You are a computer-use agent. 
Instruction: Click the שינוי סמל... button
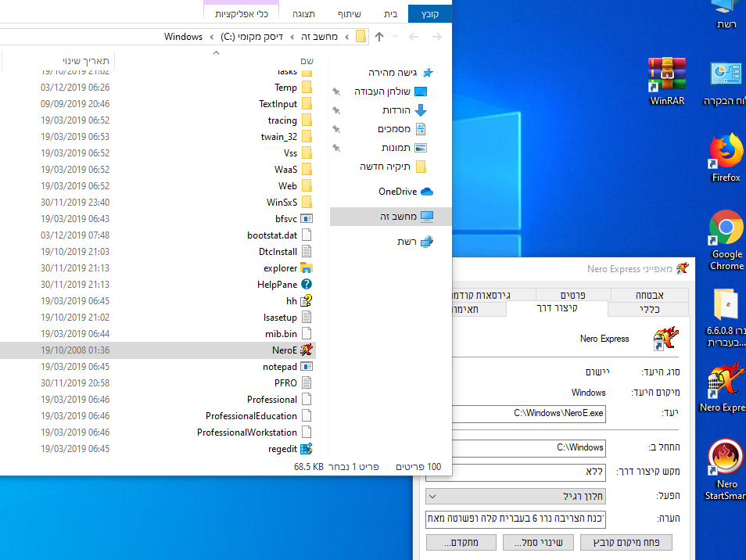[x=538, y=542]
